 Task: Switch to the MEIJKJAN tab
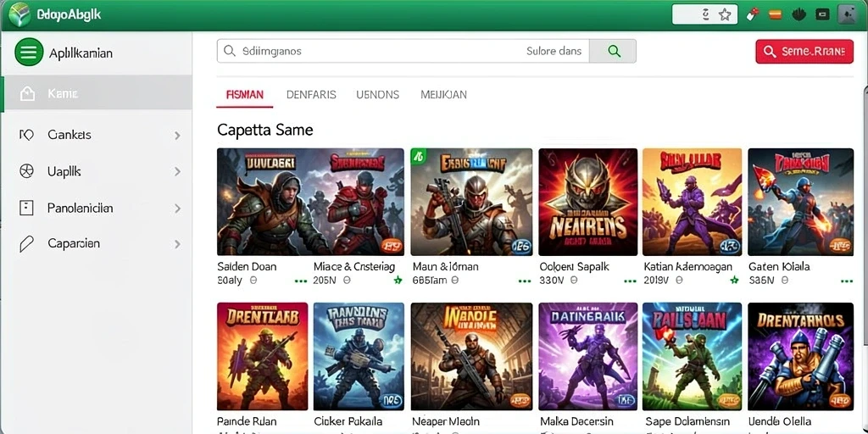[x=443, y=95]
